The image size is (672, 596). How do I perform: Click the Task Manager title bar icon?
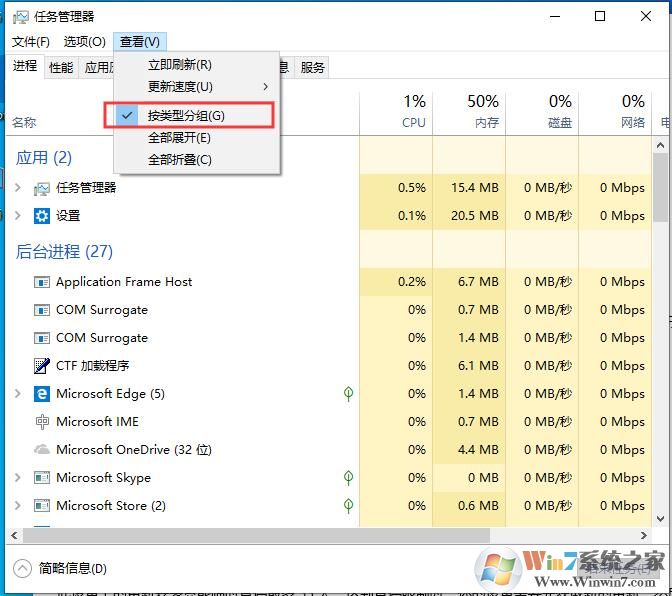tap(21, 17)
